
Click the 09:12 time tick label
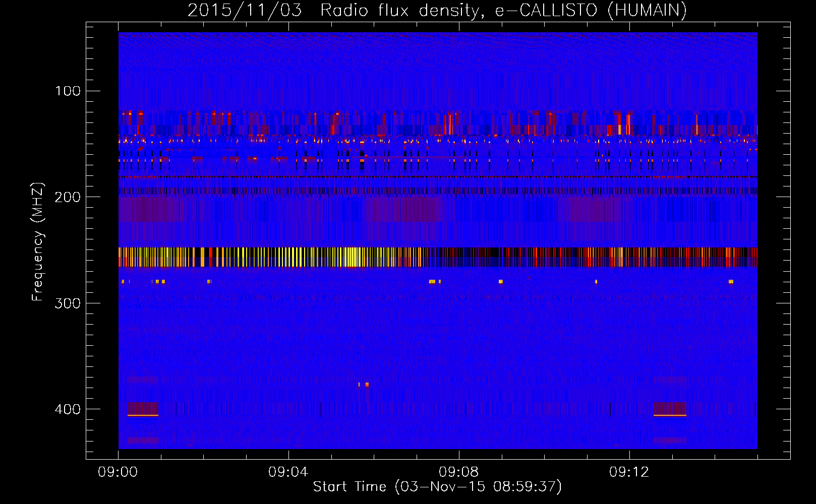[629, 472]
